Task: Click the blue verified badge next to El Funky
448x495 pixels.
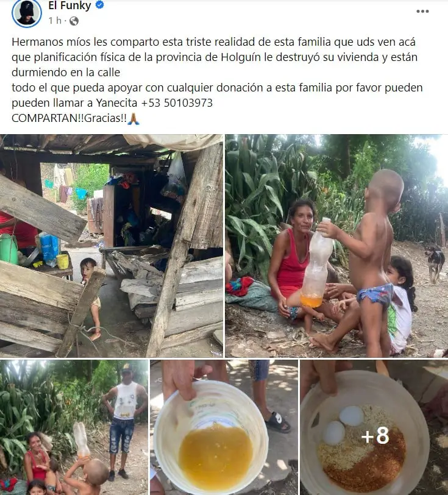Action: [x=100, y=5]
